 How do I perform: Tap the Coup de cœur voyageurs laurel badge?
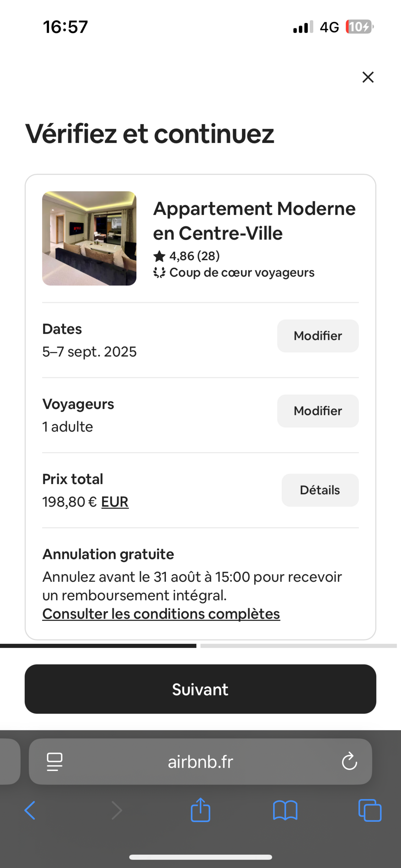[x=159, y=273]
